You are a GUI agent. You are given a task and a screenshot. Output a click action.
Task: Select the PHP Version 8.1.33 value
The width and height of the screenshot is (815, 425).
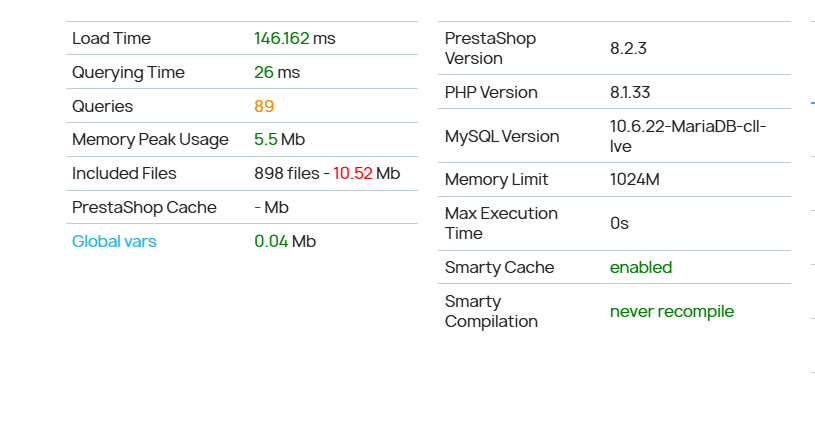pos(630,92)
